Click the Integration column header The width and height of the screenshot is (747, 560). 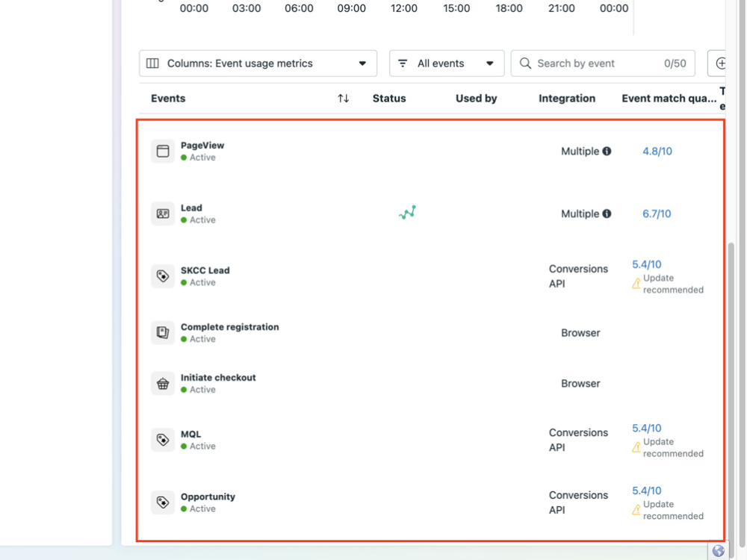coord(567,98)
